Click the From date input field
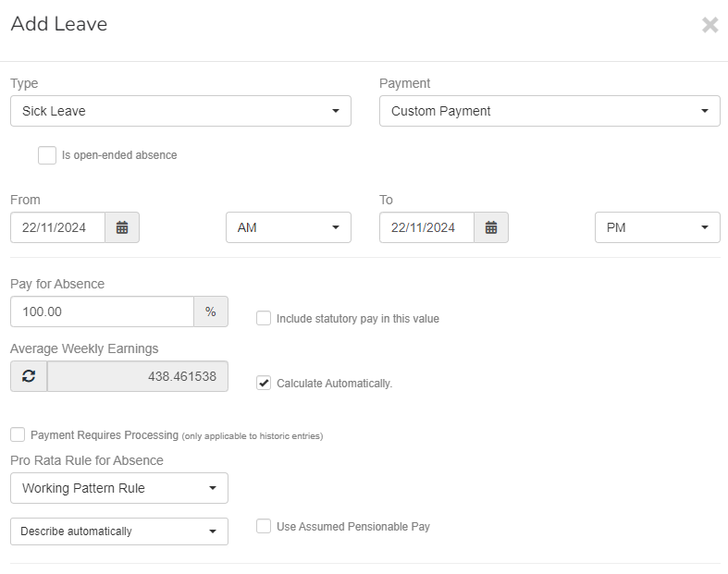Screen dimensions: 728x574 (x=57, y=227)
